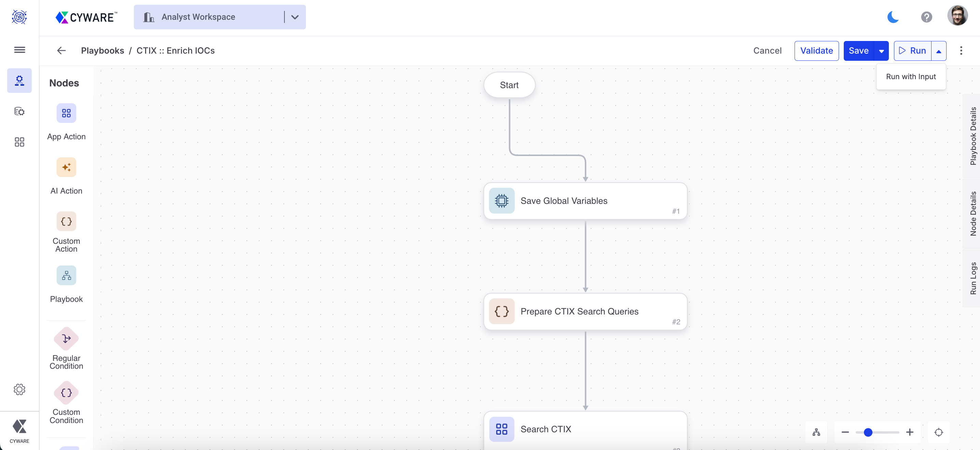Select the AI Action node icon

tap(66, 167)
